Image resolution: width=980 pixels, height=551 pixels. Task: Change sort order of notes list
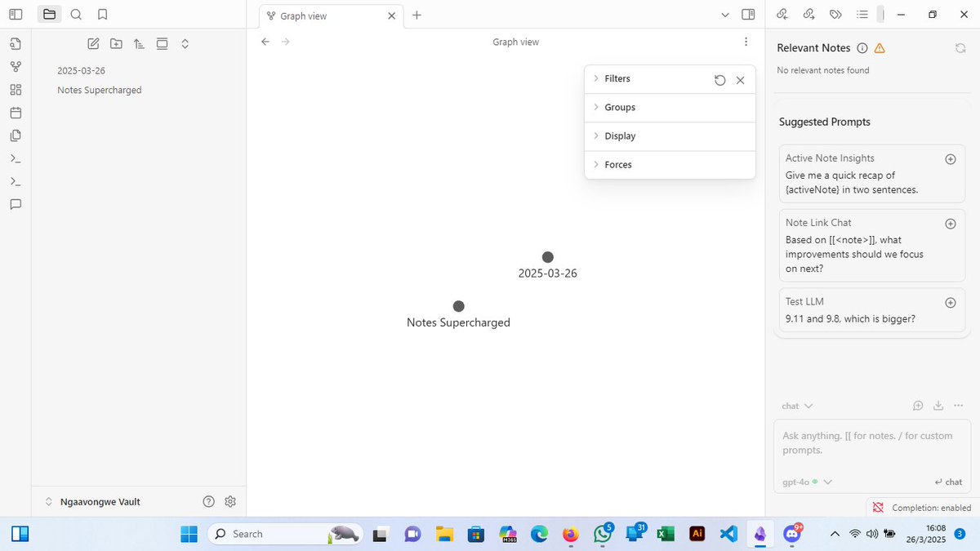point(139,43)
